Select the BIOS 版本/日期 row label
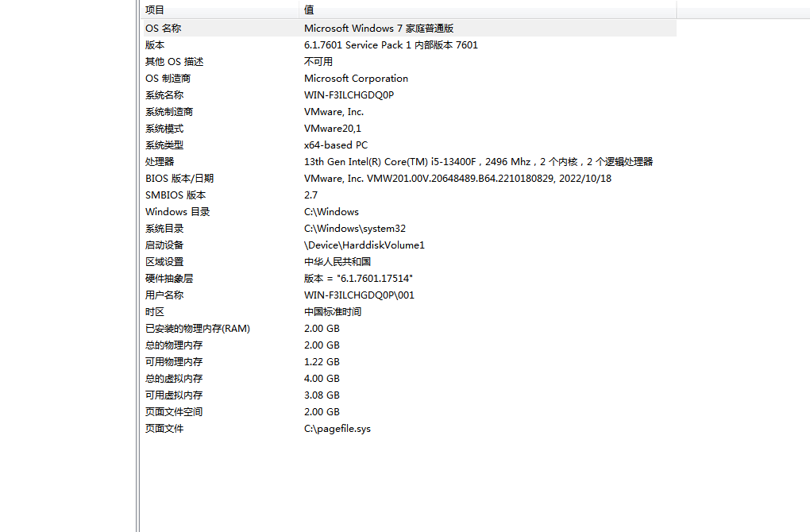810x532 pixels. pos(179,178)
